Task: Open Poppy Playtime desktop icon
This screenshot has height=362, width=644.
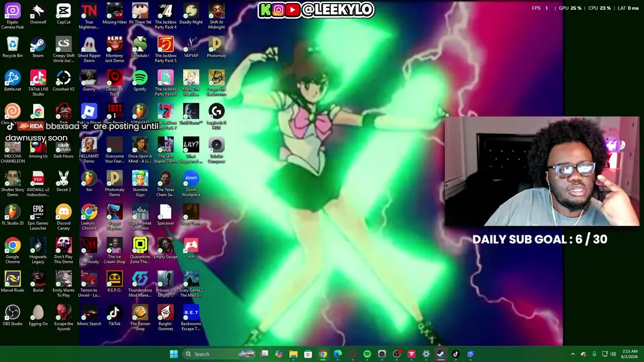Action: click(x=114, y=217)
